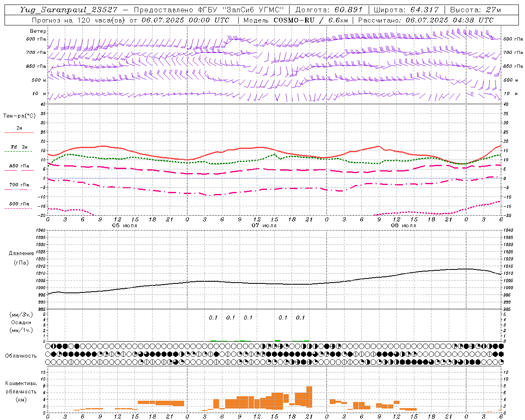Click the Долгота: 60.891 value
The width and height of the screenshot is (525, 420).
pos(329,10)
